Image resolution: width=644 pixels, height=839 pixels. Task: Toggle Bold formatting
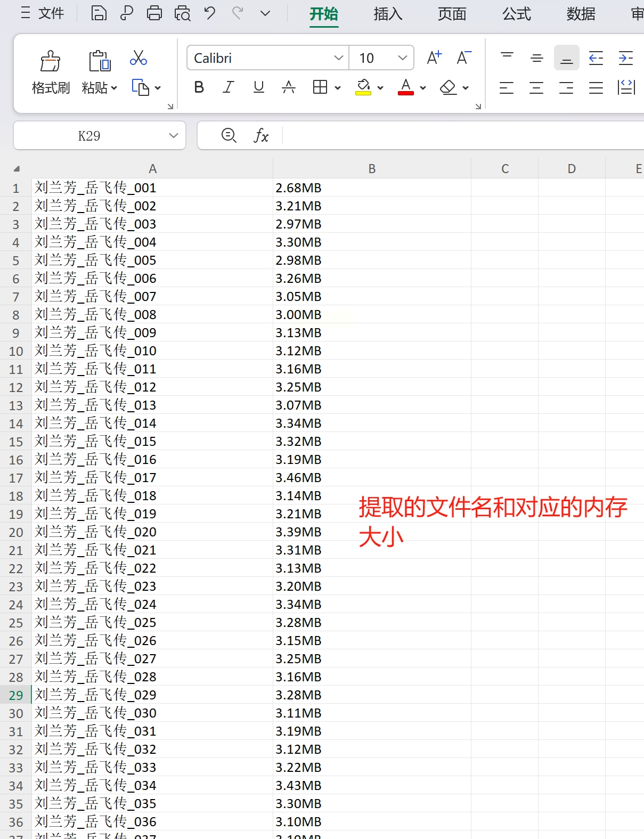click(x=199, y=87)
